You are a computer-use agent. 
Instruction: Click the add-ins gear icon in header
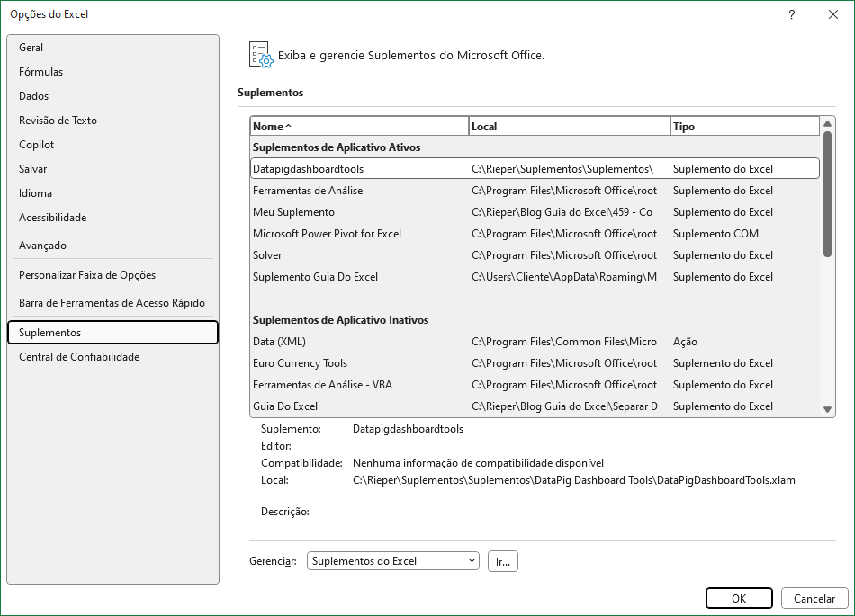pos(259,55)
